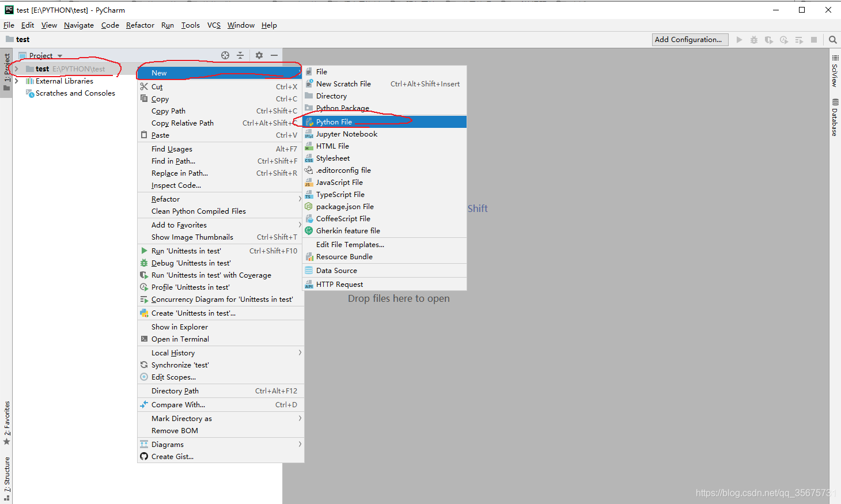
Task: Open the Structure side tool tab
Action: (7, 478)
